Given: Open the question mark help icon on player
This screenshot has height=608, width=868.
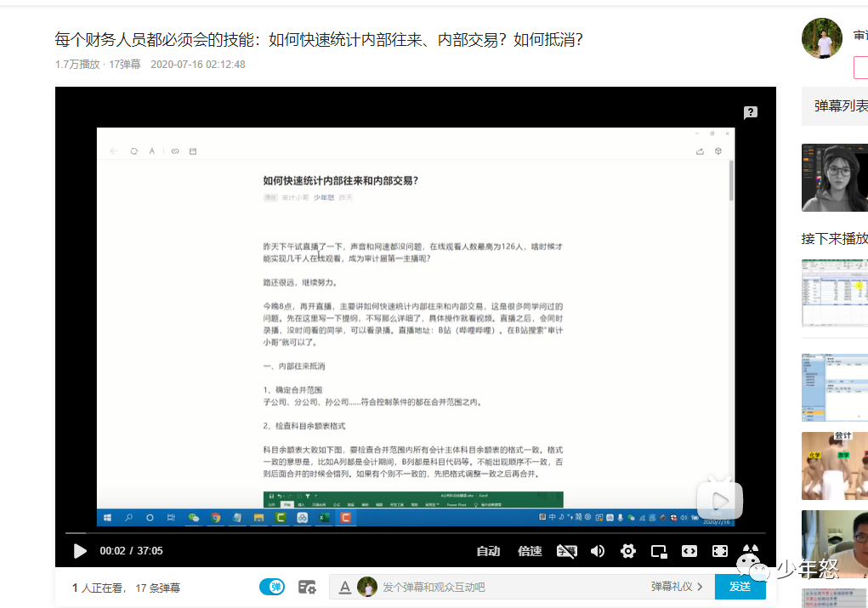Looking at the screenshot, I should (x=750, y=111).
